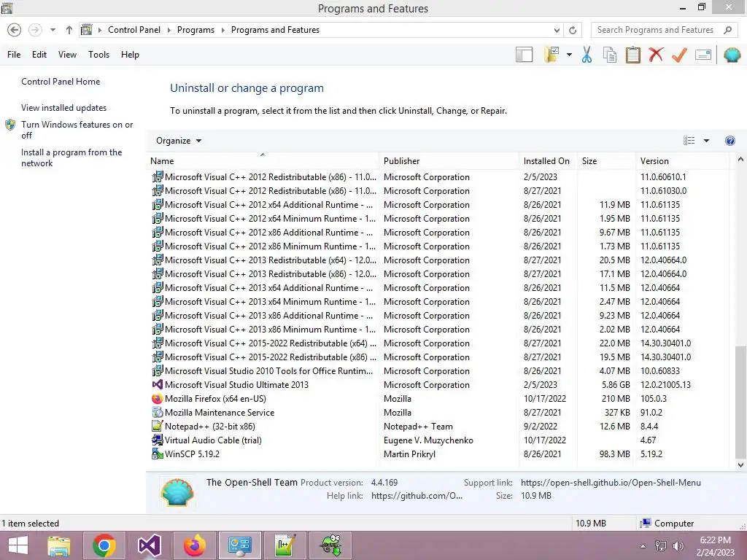Open the Windows Start button
The width and height of the screenshot is (747, 560).
[x=18, y=545]
